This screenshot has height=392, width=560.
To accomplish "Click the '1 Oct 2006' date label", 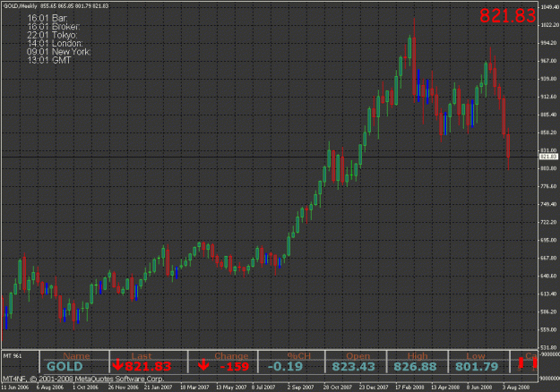I will 85,388.
